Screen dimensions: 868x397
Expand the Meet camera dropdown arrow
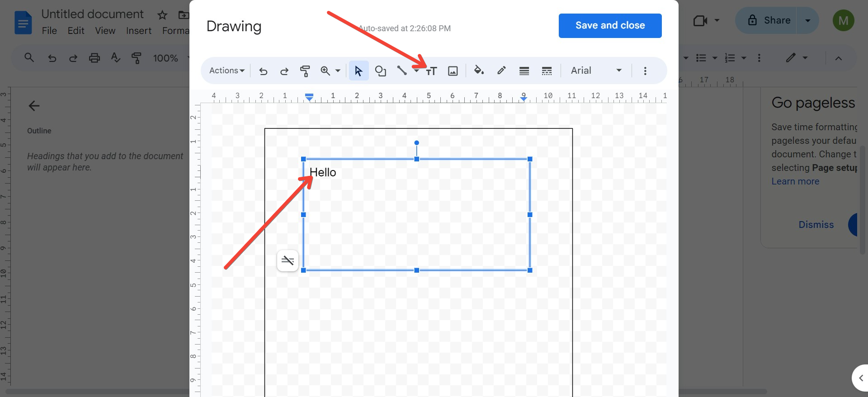pyautogui.click(x=717, y=21)
